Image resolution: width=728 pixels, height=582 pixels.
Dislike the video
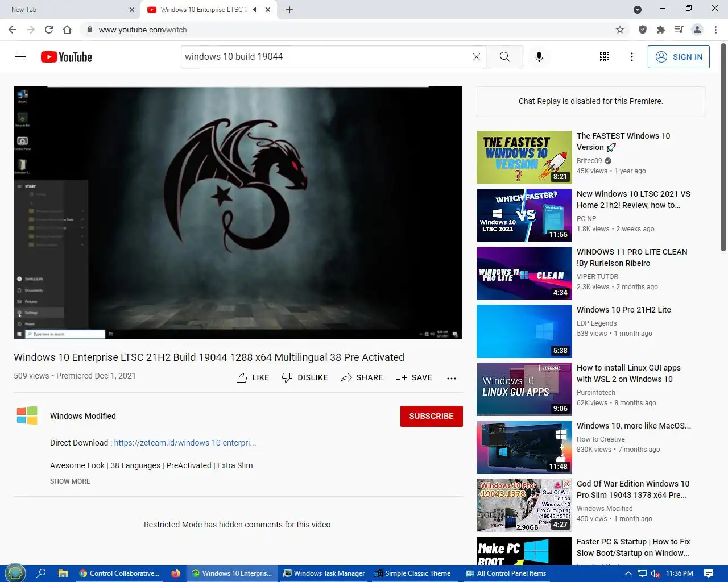coord(305,377)
